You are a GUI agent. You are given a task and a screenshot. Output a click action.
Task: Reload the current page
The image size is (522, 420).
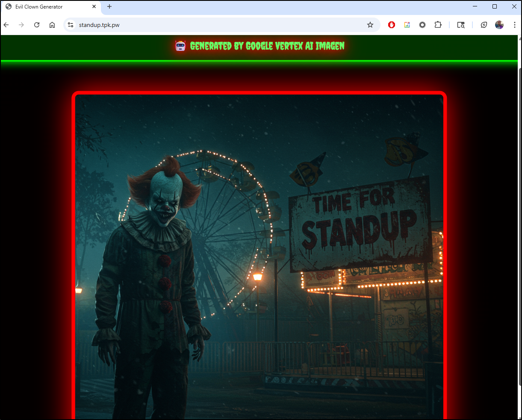(x=37, y=25)
